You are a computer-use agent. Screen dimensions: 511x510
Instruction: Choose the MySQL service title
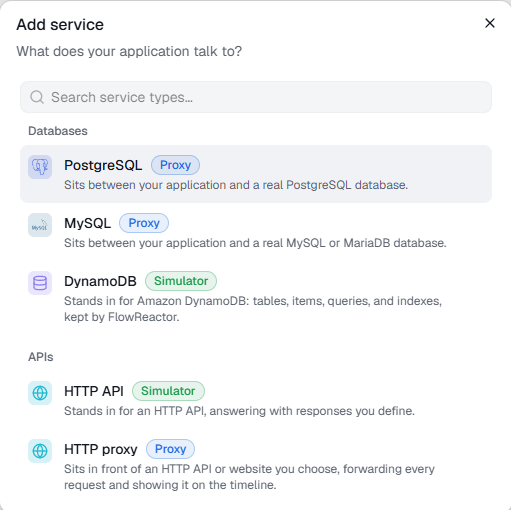click(87, 223)
